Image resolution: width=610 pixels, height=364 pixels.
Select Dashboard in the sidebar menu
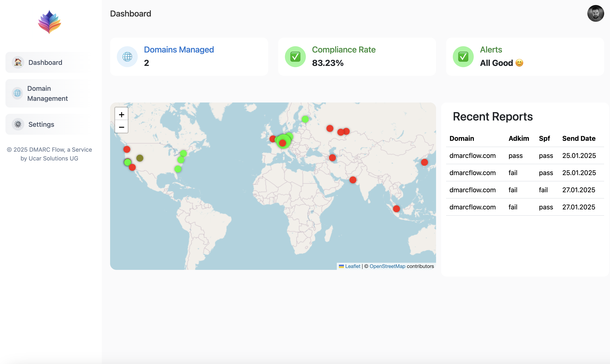point(45,62)
